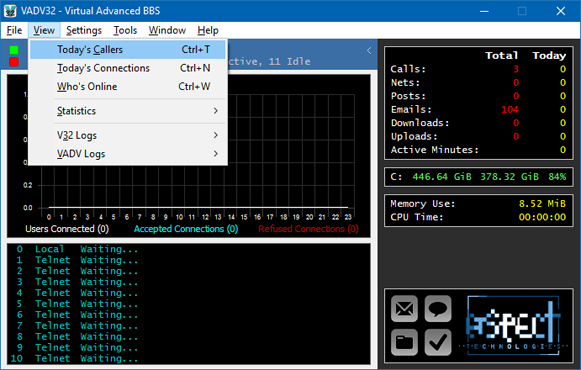Viewport: 581px width, 370px height.
Task: Expand the V32 Logs submenu arrow
Action: click(216, 135)
